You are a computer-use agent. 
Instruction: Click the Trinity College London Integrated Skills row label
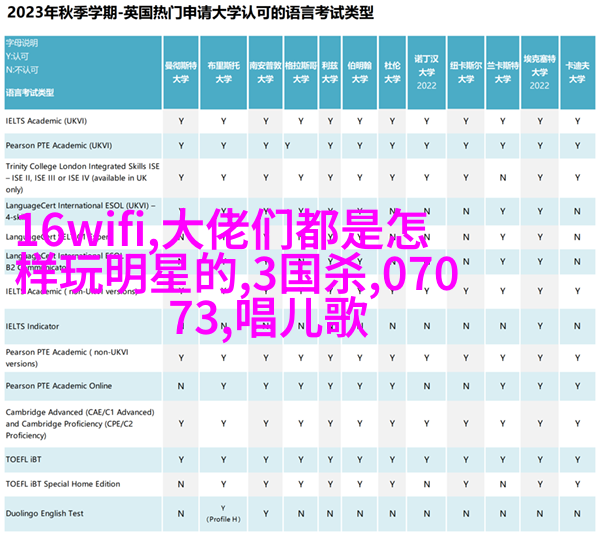[x=83, y=178]
